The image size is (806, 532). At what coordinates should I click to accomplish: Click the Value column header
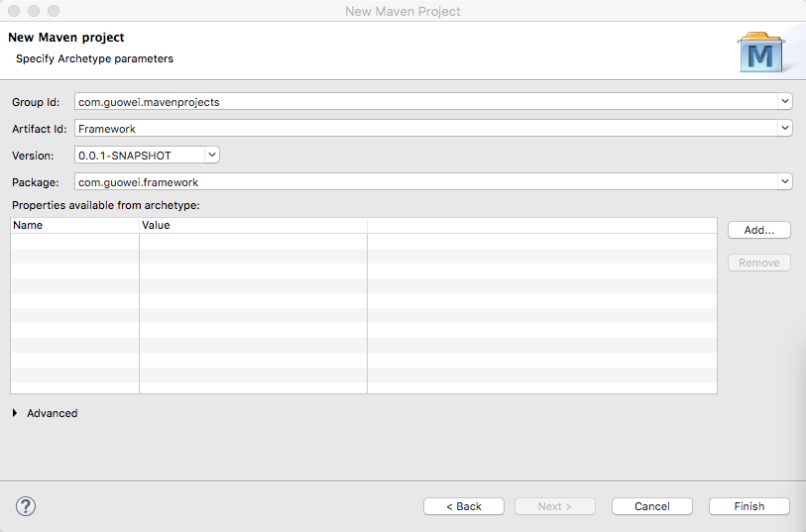pos(254,226)
